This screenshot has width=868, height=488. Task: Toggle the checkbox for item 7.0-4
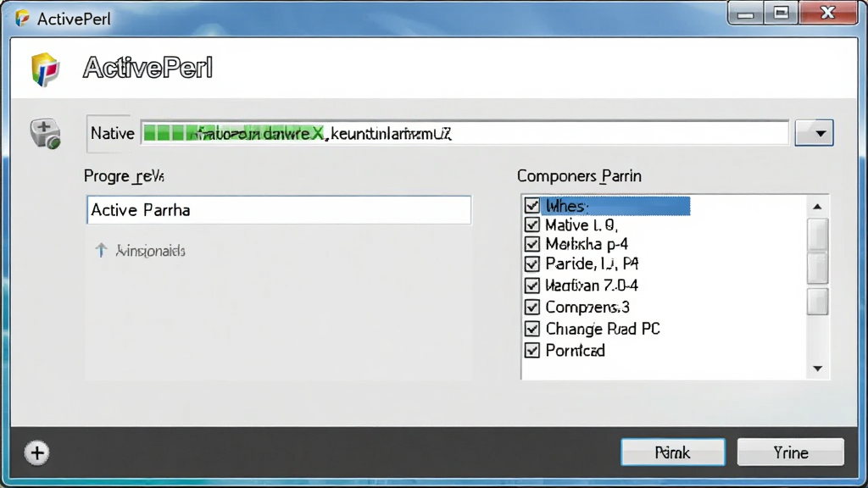[x=532, y=286]
